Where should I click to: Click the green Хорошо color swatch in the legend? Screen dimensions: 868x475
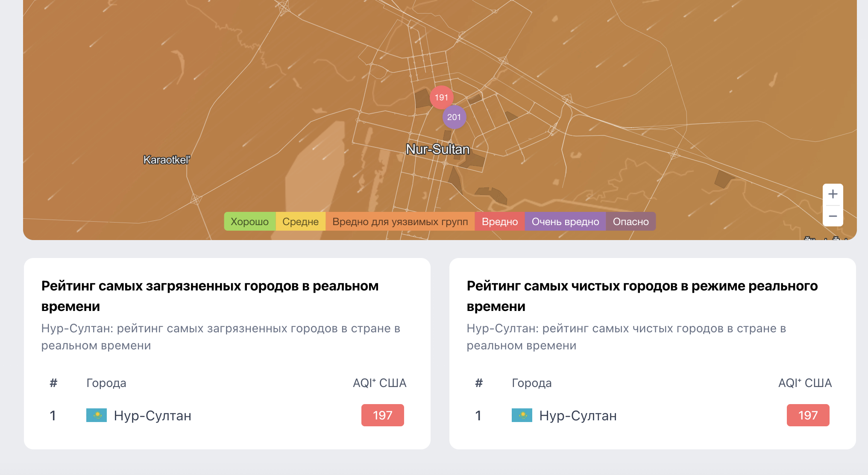click(x=249, y=221)
